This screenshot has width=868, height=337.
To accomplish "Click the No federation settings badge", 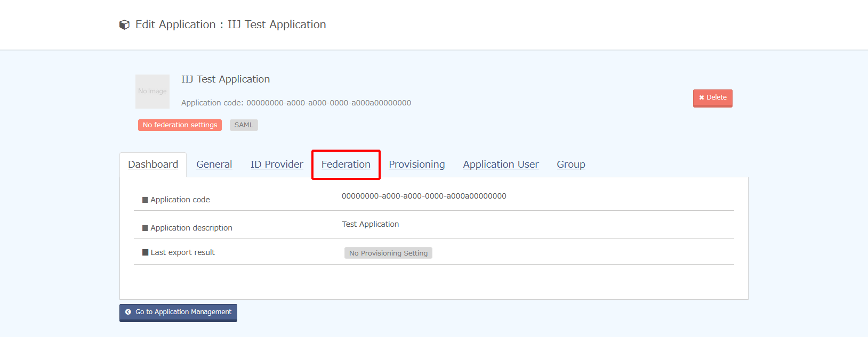I will tap(180, 125).
